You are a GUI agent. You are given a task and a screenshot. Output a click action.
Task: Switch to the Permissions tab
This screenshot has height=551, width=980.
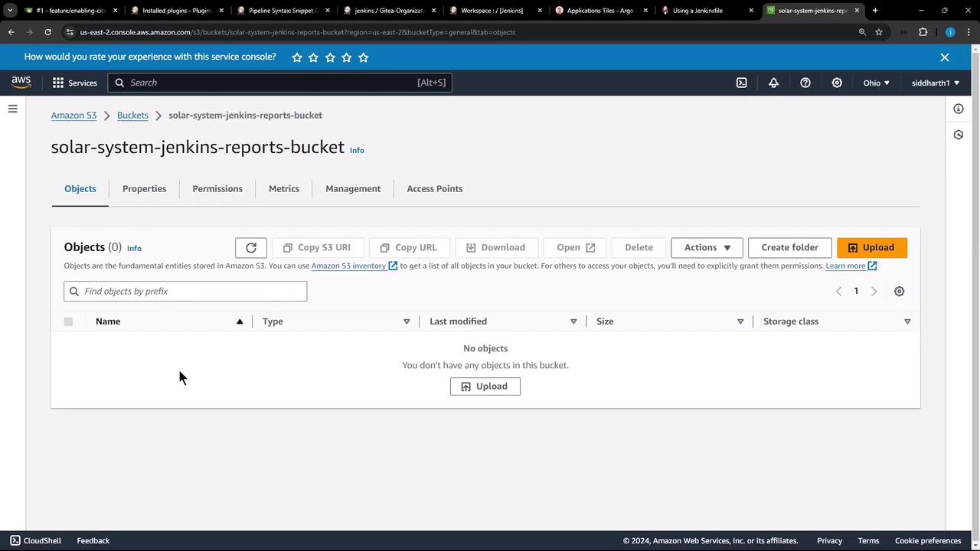click(217, 189)
